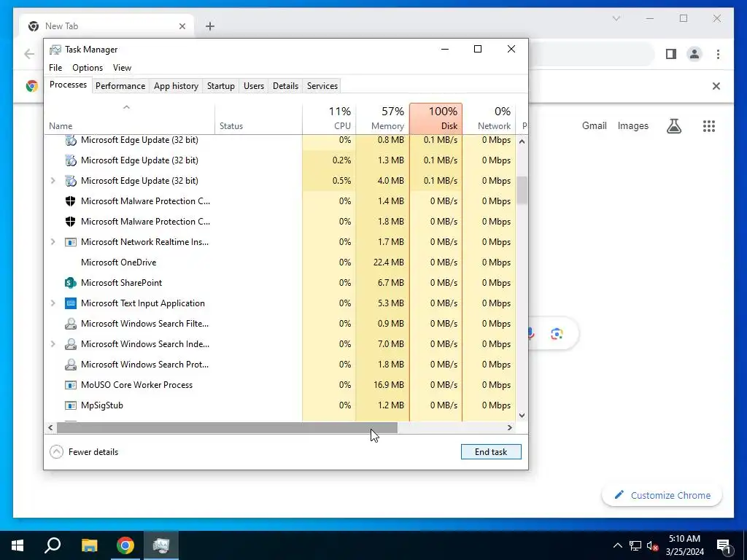
Task: Open the File menu in Task Manager
Action: pos(55,68)
